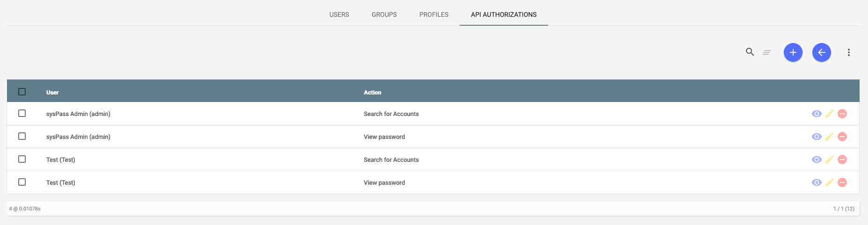Sort by the Action column header

pos(372,93)
